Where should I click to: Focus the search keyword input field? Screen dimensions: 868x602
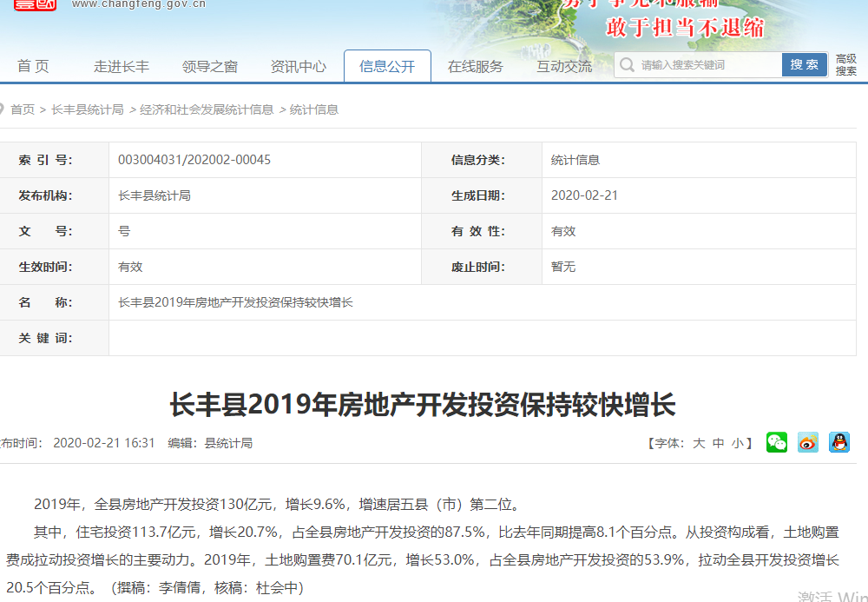tap(707, 65)
